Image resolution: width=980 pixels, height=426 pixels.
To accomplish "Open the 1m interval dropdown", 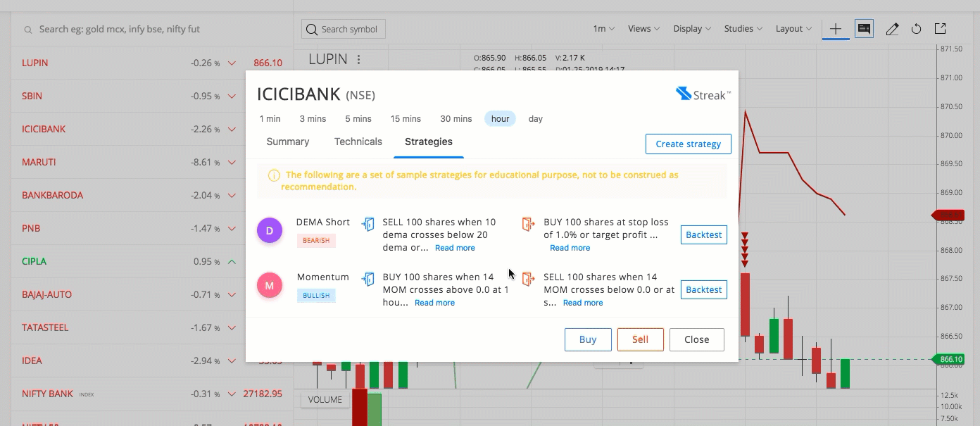I will [604, 29].
